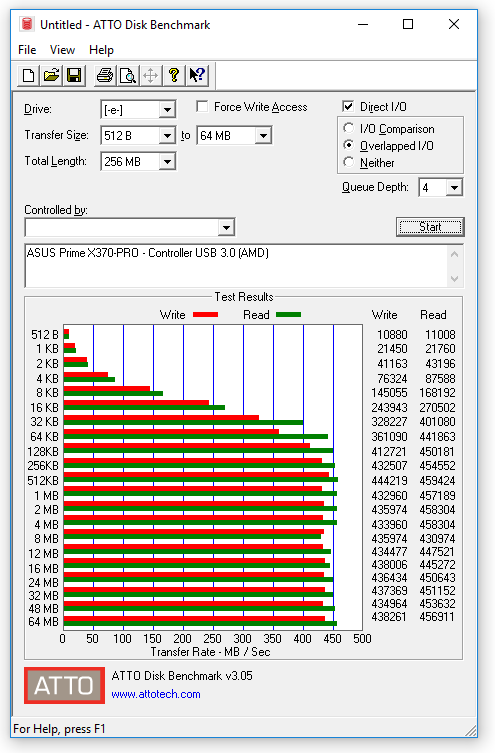Click the ATTO app icon in title bar

point(27,24)
